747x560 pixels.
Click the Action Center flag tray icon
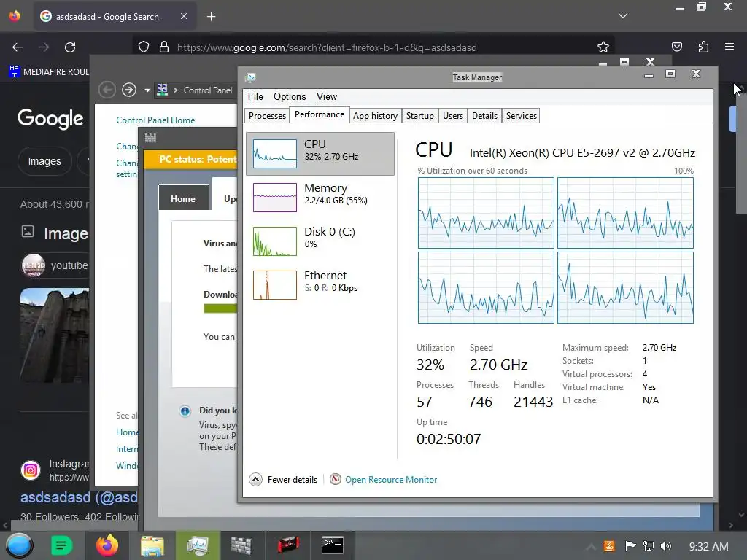pos(630,546)
